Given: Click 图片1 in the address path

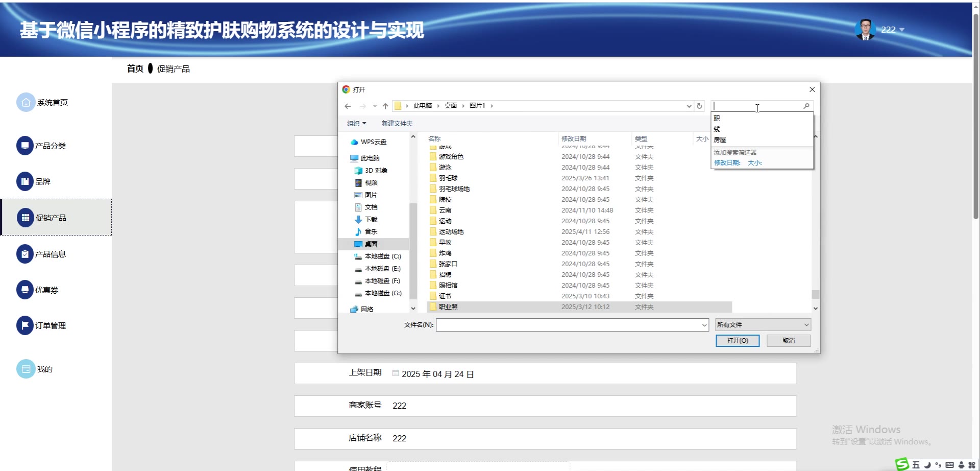Looking at the screenshot, I should click(x=477, y=106).
